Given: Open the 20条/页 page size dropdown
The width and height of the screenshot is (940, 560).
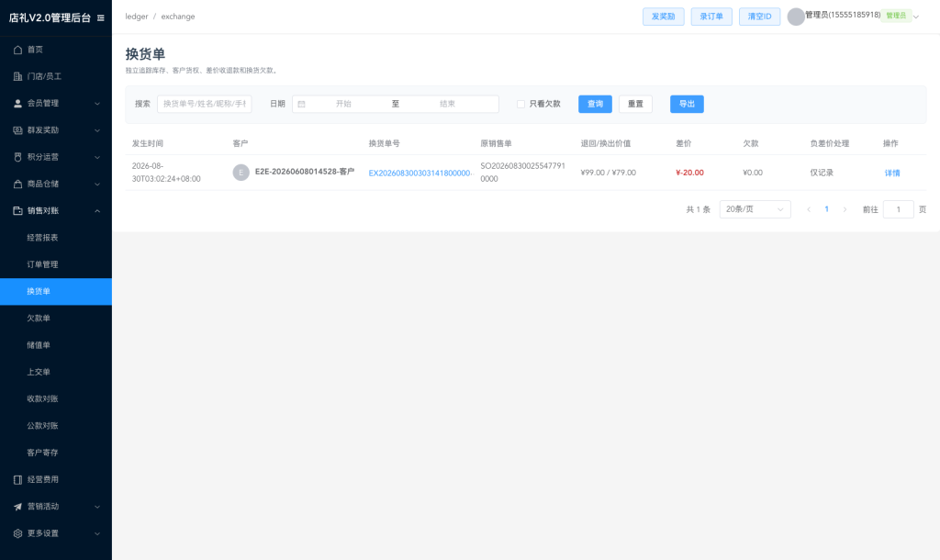Looking at the screenshot, I should click(755, 209).
